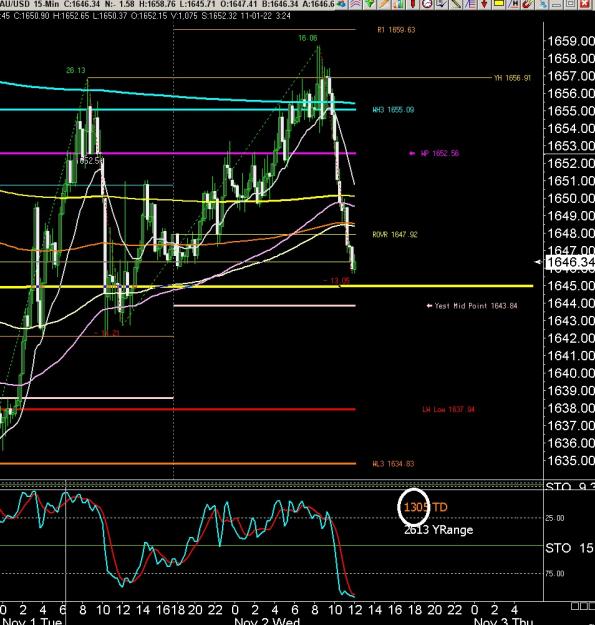The image size is (595, 625).
Task: Click the blue icon after the A:1646.6 quote
Action: click(x=341, y=4)
